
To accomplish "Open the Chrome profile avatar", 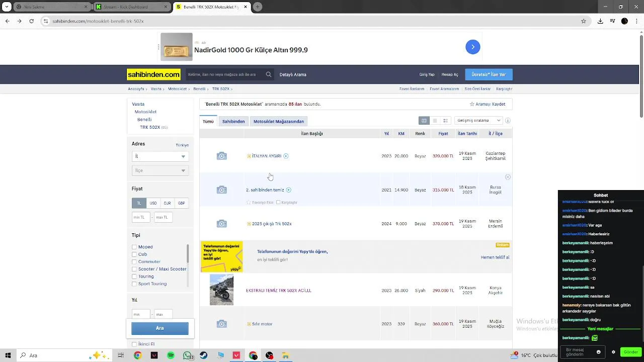I will (x=624, y=21).
